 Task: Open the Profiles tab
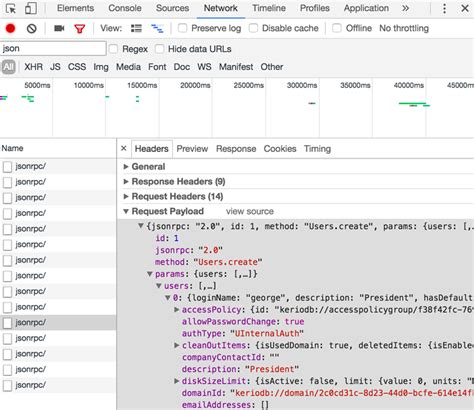(x=315, y=8)
